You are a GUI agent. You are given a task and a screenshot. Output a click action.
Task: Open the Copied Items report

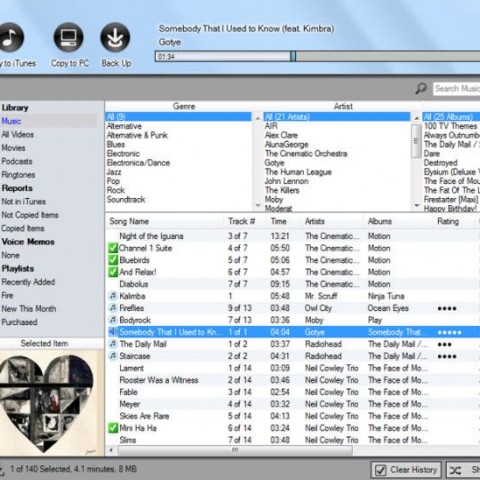coord(23,228)
